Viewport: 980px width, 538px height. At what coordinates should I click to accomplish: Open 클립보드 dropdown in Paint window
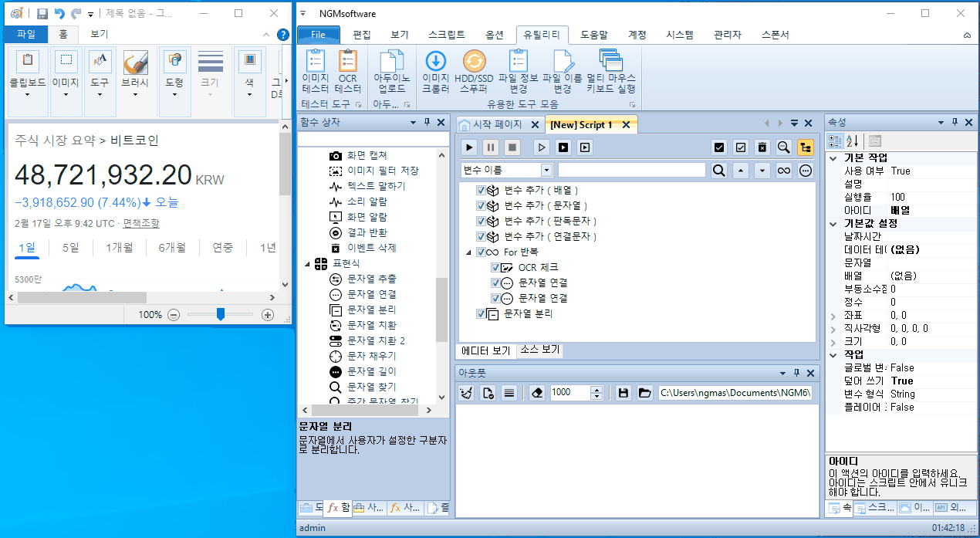[x=27, y=83]
